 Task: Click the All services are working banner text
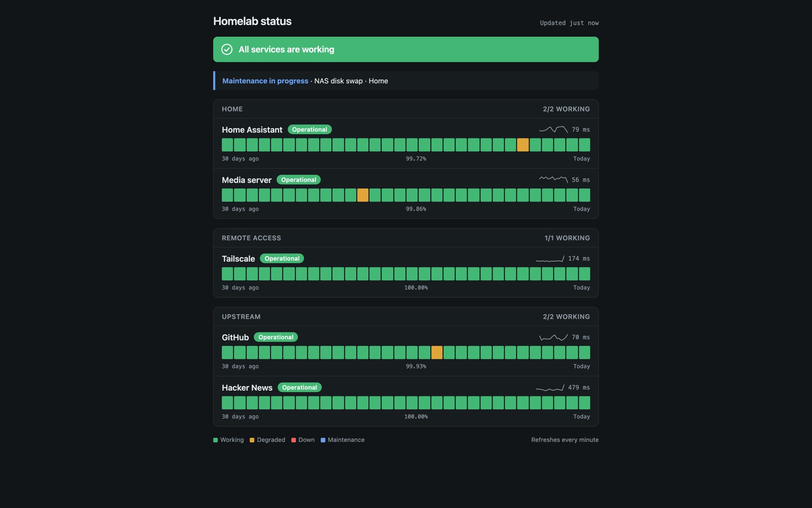click(x=287, y=49)
